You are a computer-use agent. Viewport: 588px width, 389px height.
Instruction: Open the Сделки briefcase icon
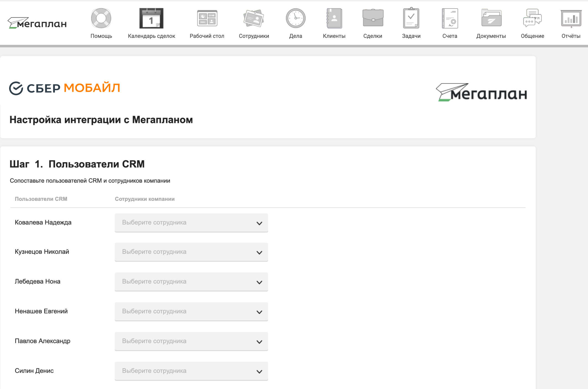tap(373, 19)
